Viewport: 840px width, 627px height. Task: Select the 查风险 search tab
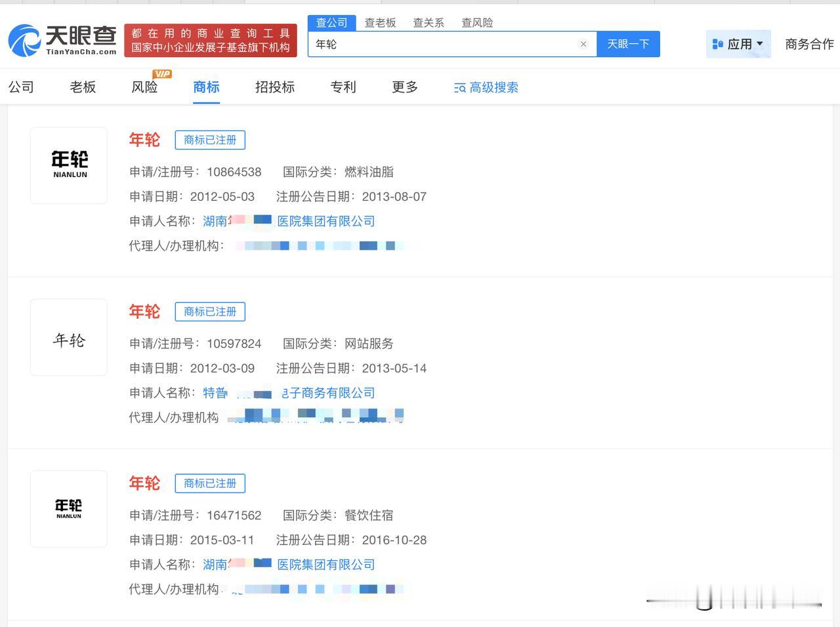[x=477, y=23]
